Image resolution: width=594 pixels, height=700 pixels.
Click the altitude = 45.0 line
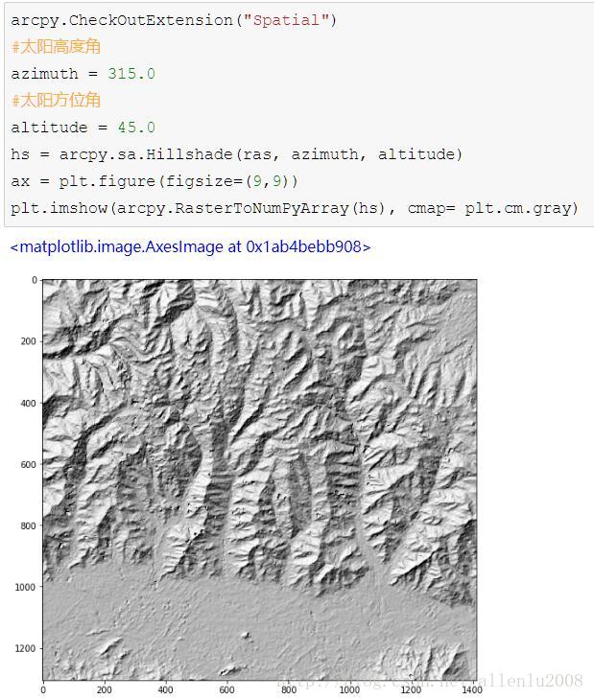[83, 128]
